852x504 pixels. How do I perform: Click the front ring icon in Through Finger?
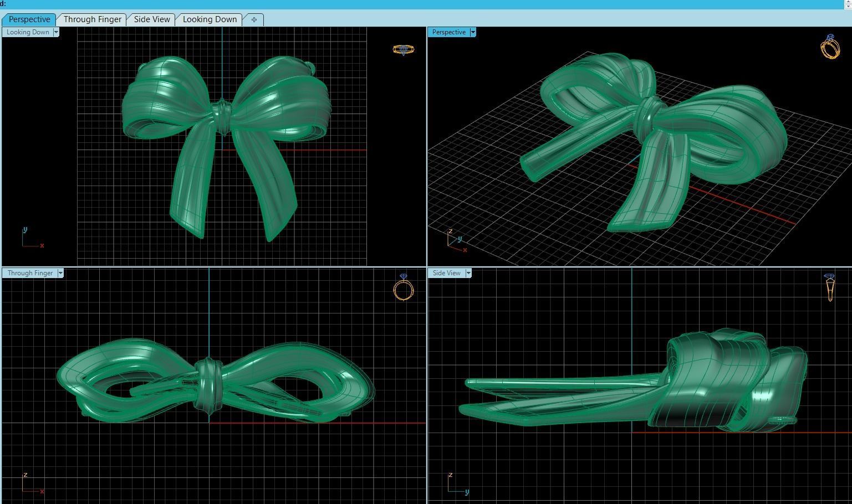click(404, 287)
